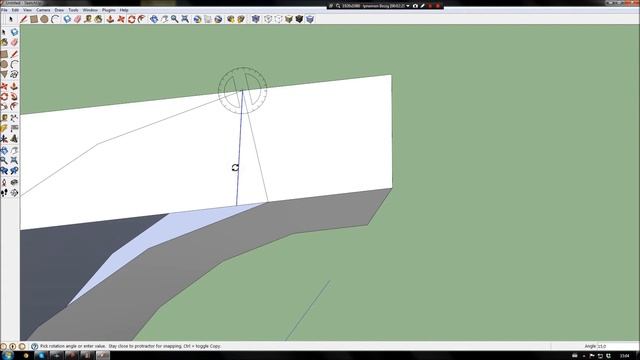Switch to Front view icon
The image size is (640, 360).
(x=278, y=19)
